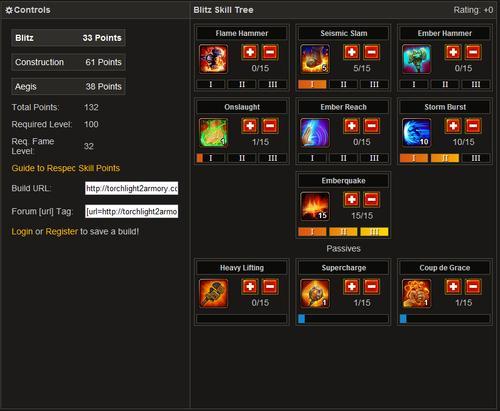Switch to the Aegis skill tree tab

point(68,87)
